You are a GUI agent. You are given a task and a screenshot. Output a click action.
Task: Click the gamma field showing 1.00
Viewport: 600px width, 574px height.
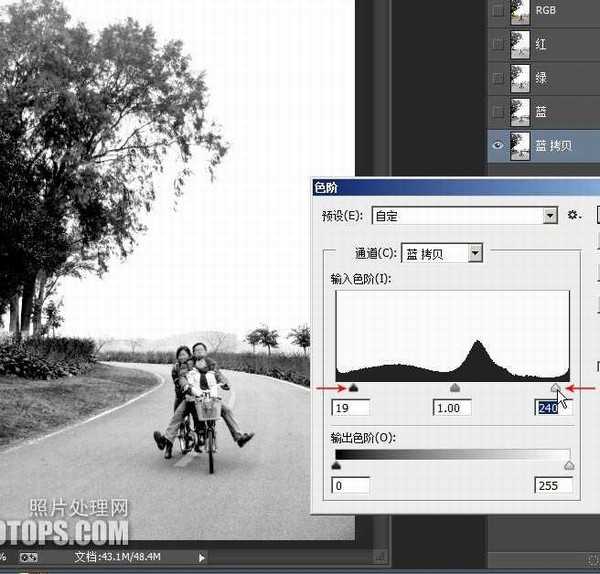[x=453, y=407]
